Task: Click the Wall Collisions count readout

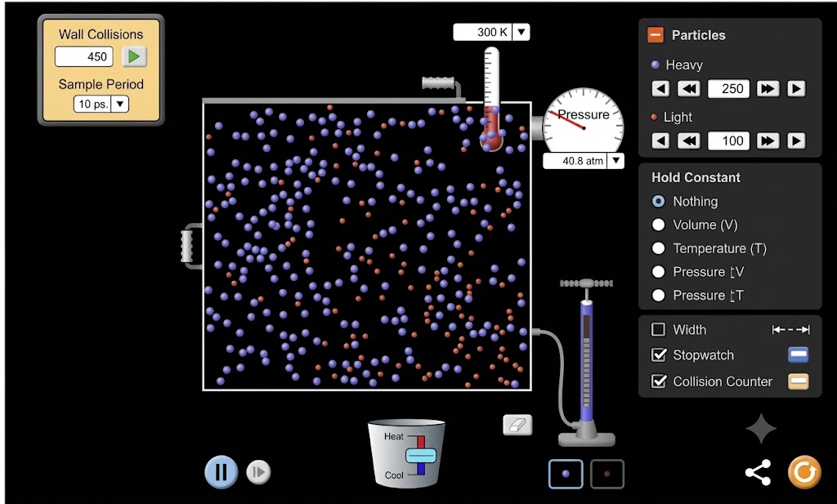Action: [x=84, y=56]
